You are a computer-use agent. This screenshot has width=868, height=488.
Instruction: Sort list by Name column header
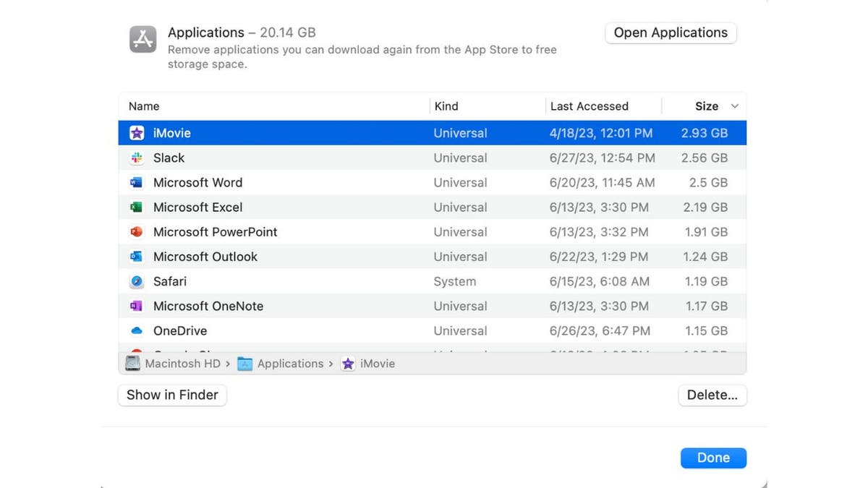[x=144, y=106]
